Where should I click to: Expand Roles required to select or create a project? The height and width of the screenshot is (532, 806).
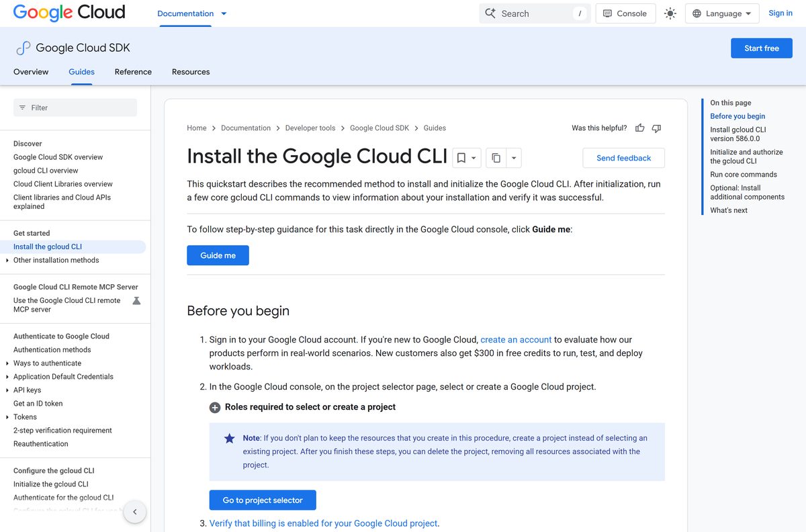(x=215, y=407)
